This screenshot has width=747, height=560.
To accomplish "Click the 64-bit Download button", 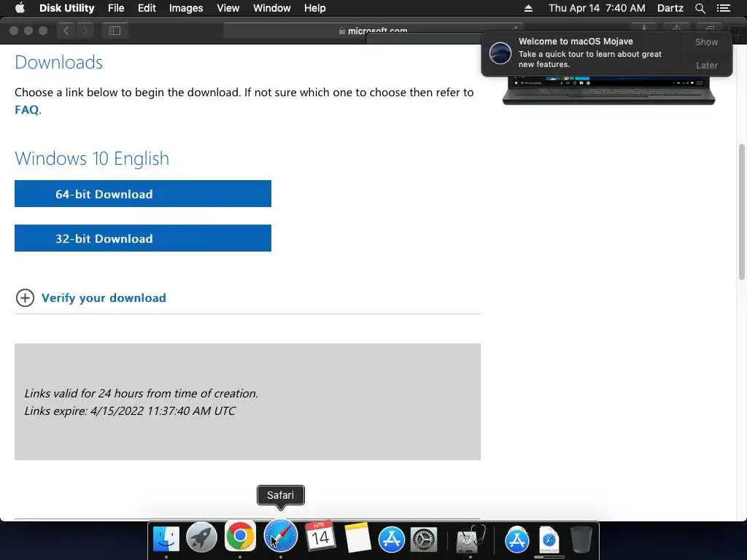I will (143, 194).
